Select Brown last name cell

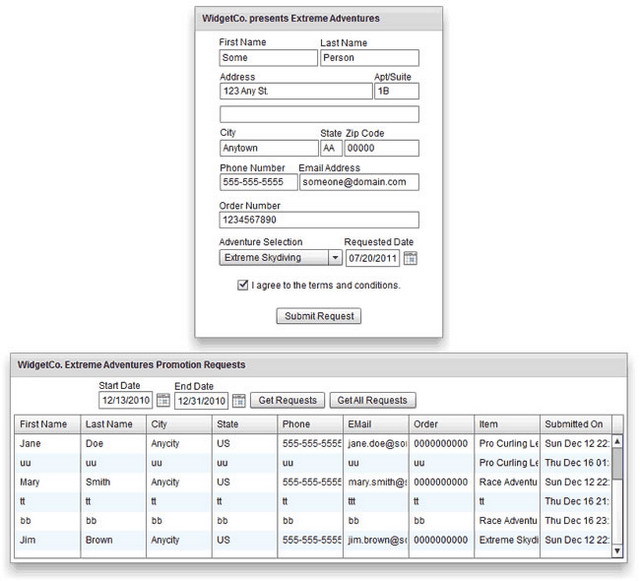click(x=113, y=540)
